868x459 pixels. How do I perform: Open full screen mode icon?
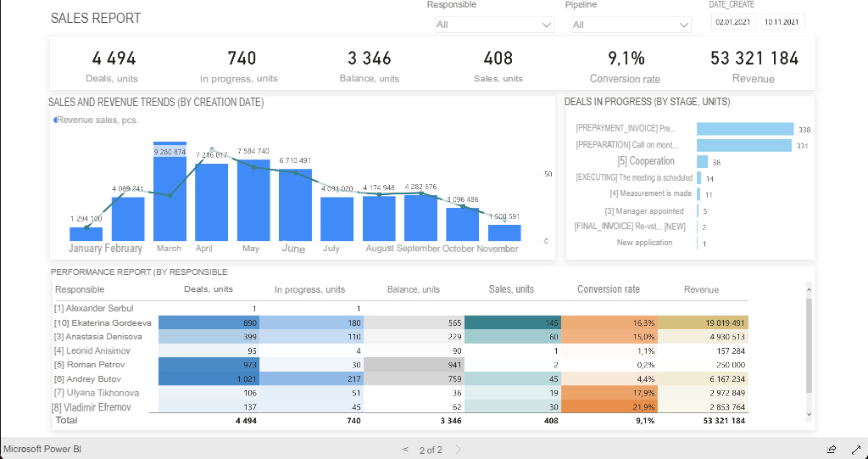click(x=855, y=449)
